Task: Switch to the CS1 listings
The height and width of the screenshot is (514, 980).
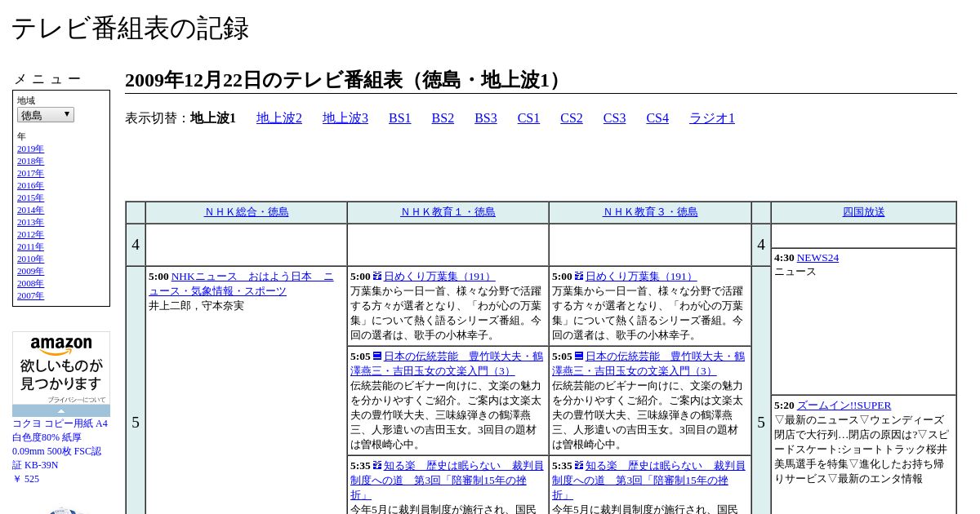Action: [x=528, y=118]
